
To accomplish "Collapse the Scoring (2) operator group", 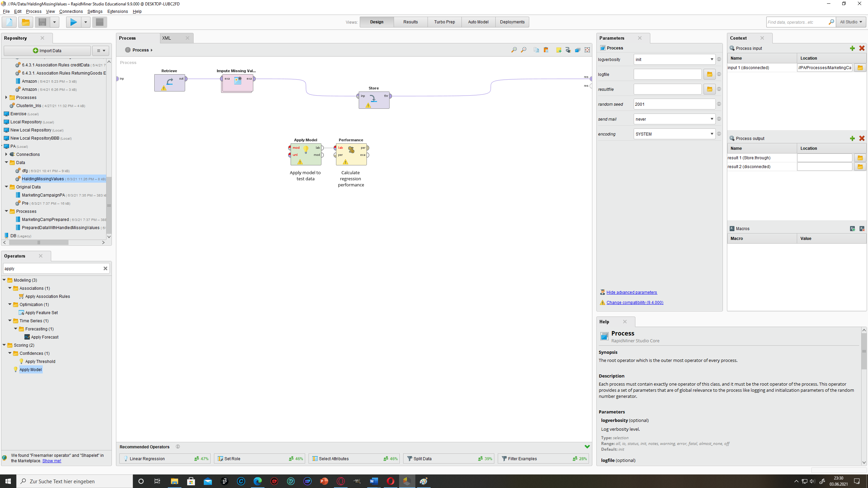I will point(4,345).
